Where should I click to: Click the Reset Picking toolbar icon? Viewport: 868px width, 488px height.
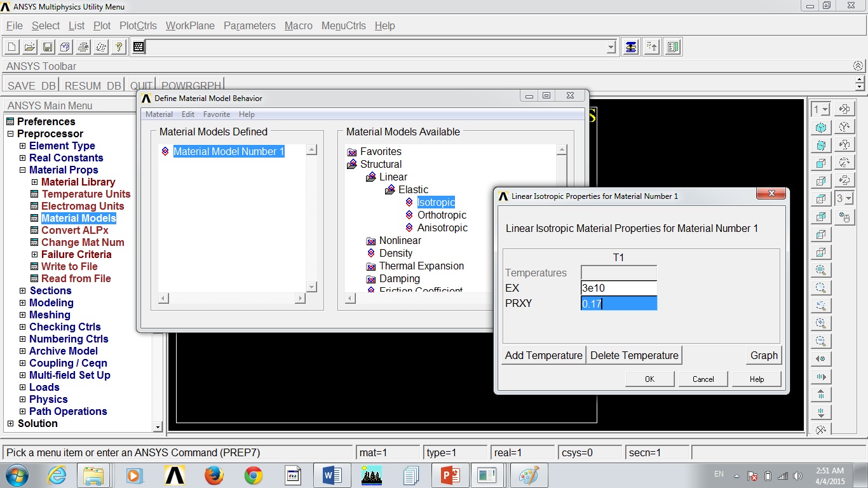click(652, 47)
